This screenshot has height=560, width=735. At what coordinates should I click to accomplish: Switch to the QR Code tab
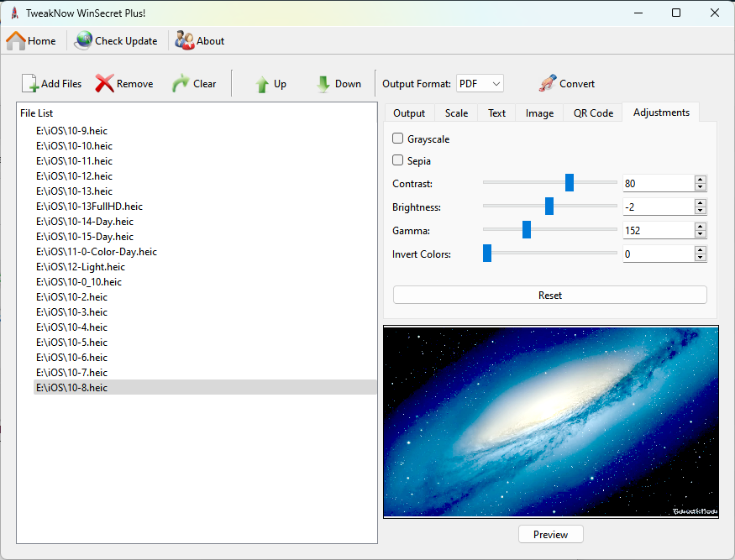[593, 113]
